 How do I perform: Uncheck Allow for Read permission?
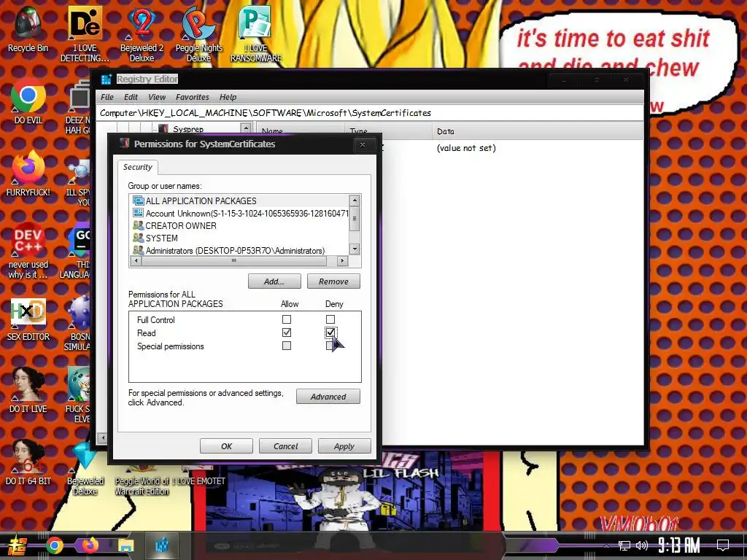[x=286, y=332]
